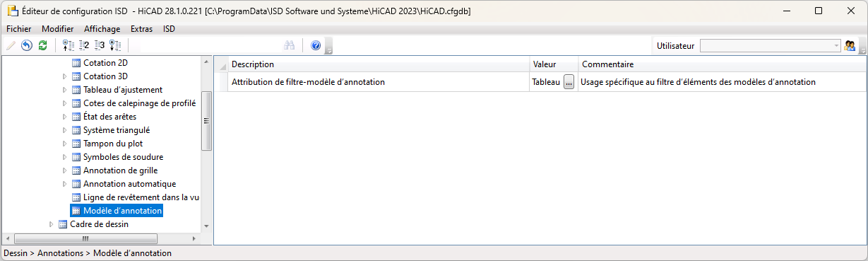Show tree to level 3 icon
868x261 pixels.
(x=100, y=45)
